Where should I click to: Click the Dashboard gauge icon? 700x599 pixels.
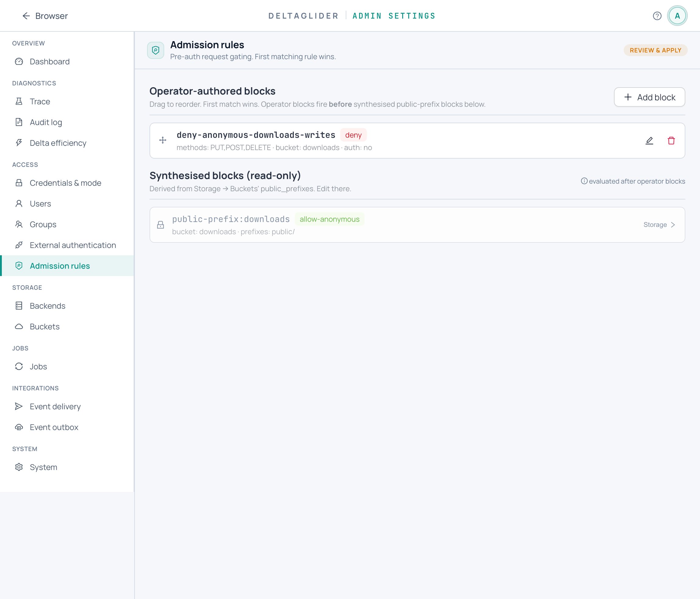click(19, 61)
